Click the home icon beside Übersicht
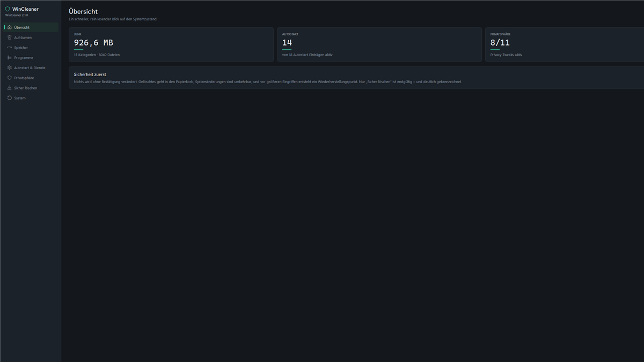The image size is (644, 362). [x=10, y=27]
